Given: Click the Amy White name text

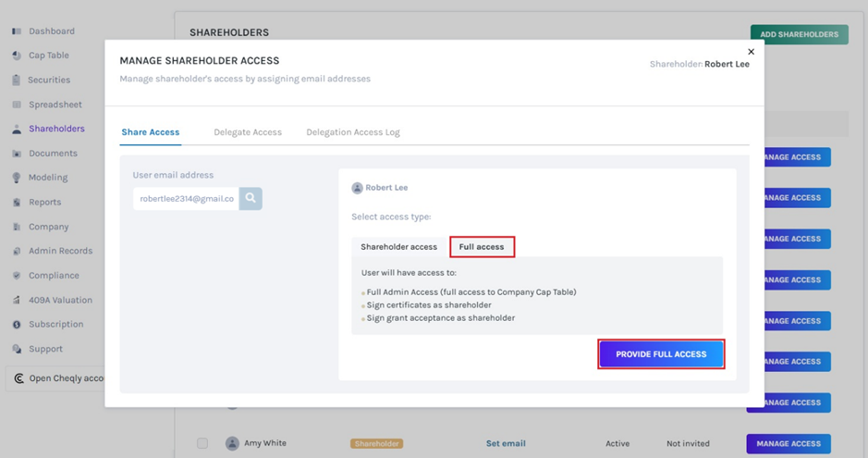Looking at the screenshot, I should click(x=265, y=443).
